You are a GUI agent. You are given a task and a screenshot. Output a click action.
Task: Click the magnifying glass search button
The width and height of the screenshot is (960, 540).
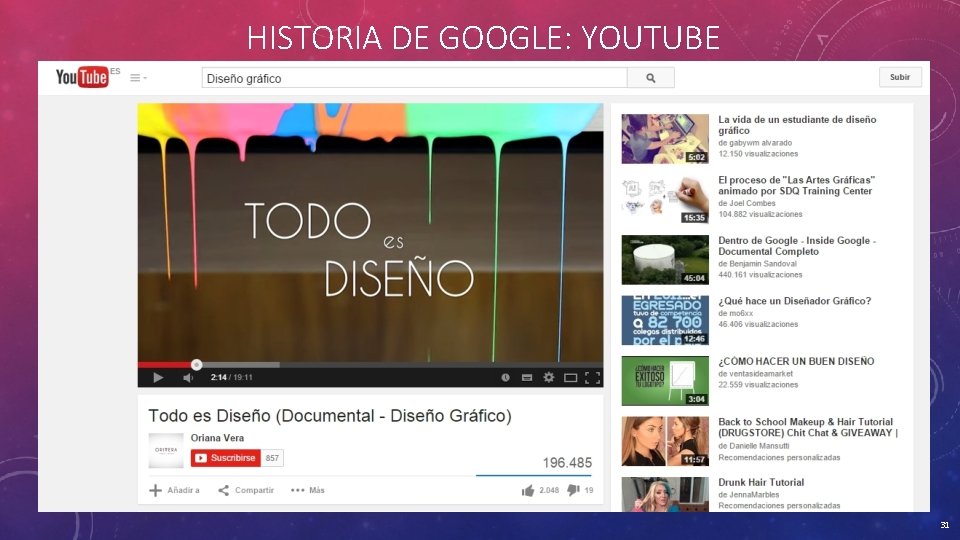click(x=650, y=78)
